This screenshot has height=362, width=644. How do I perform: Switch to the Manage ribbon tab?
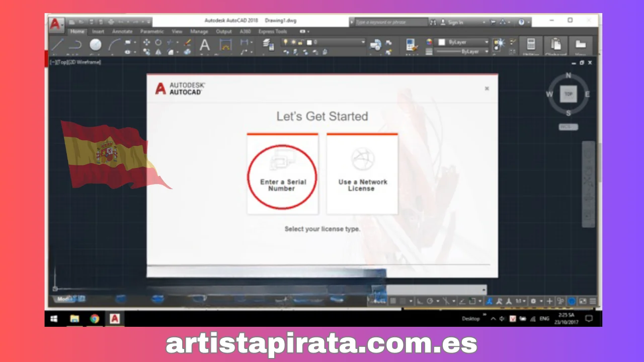tap(199, 32)
